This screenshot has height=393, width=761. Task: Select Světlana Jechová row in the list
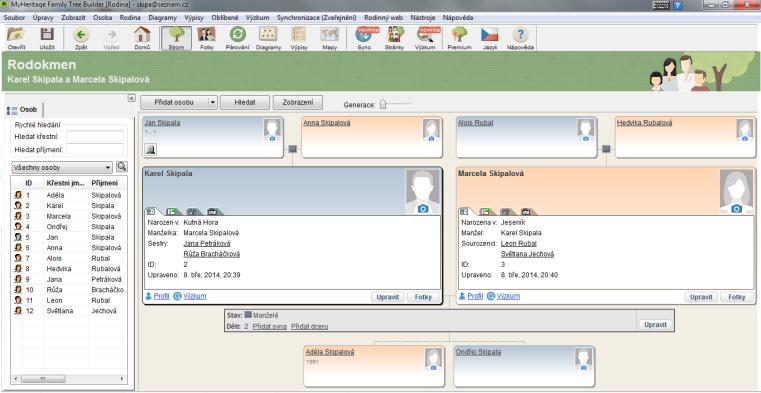pyautogui.click(x=69, y=311)
